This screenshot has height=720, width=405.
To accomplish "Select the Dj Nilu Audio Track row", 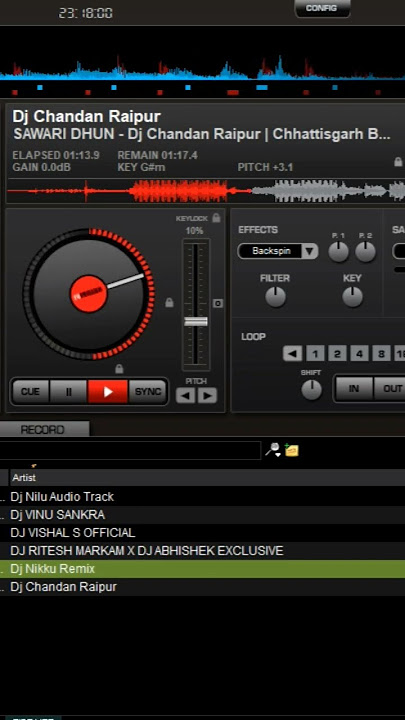I will (x=202, y=496).
